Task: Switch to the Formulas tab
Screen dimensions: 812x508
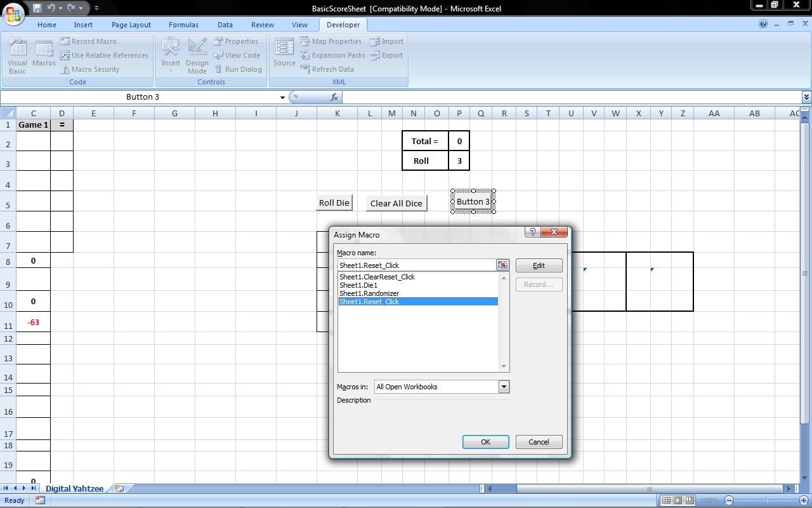Action: point(183,25)
